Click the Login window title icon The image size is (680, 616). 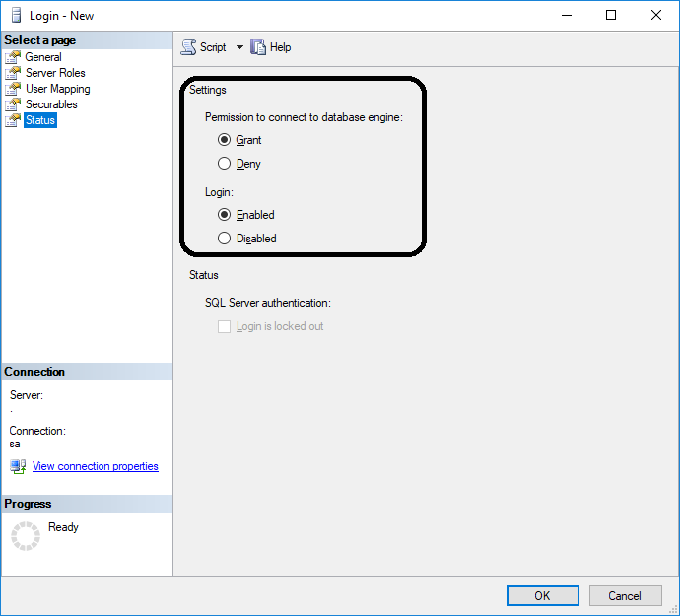click(16, 15)
